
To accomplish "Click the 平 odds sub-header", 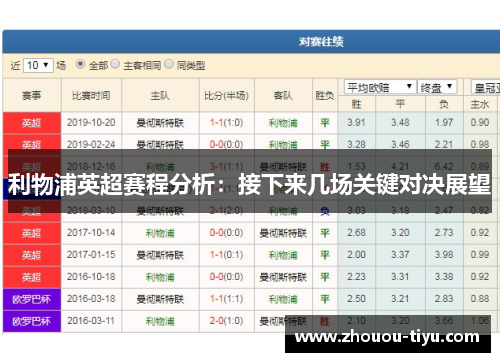I will click(400, 104).
